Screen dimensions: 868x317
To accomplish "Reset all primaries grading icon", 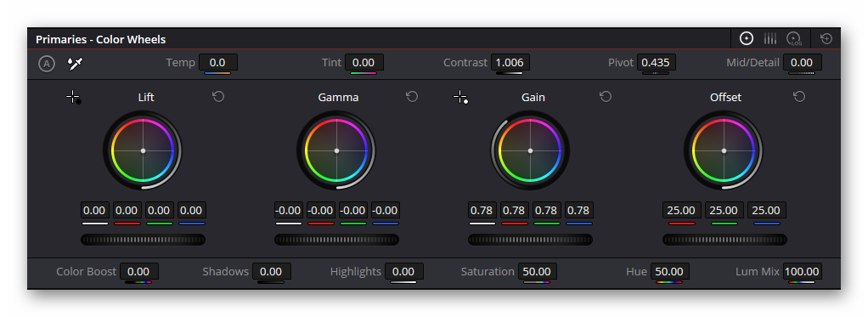I will coord(826,38).
